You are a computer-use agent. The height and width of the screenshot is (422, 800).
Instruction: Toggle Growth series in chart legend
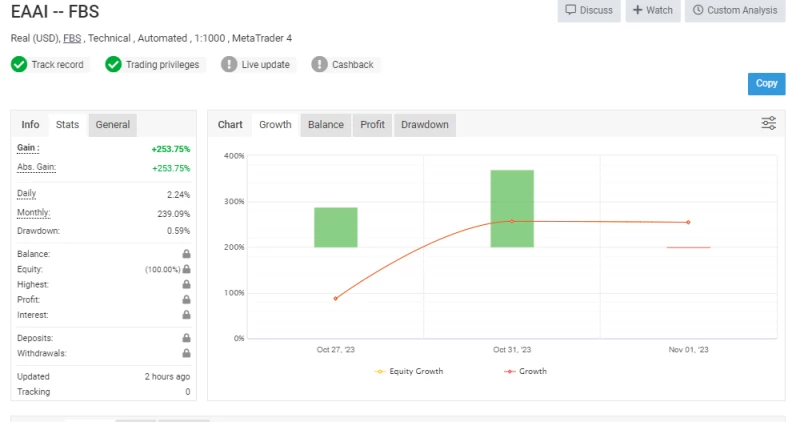tap(527, 371)
